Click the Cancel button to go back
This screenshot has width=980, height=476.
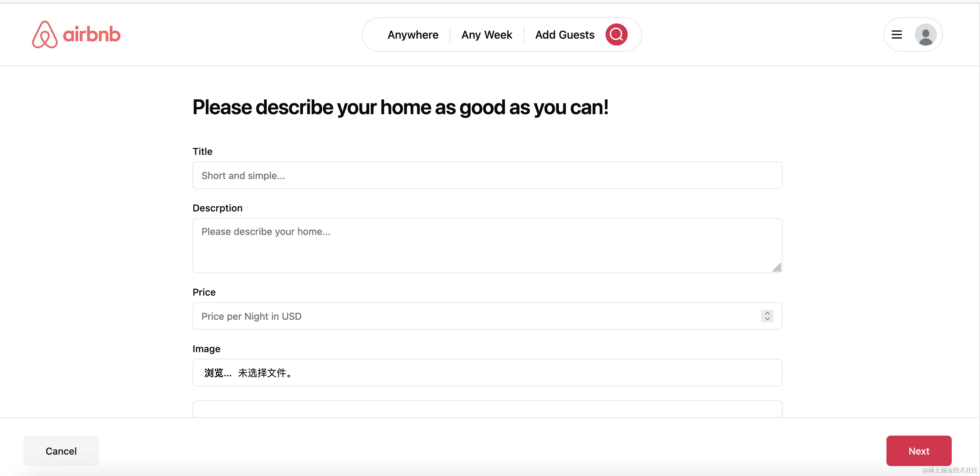point(61,450)
